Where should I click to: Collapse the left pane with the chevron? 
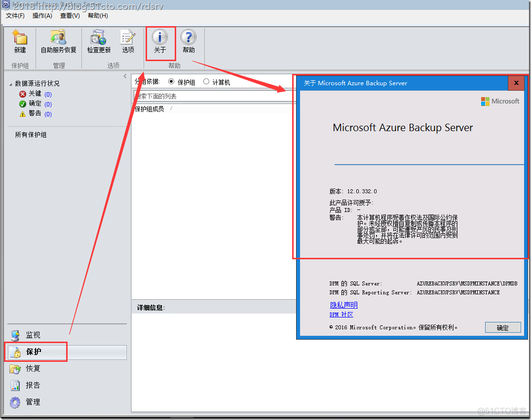[125, 76]
